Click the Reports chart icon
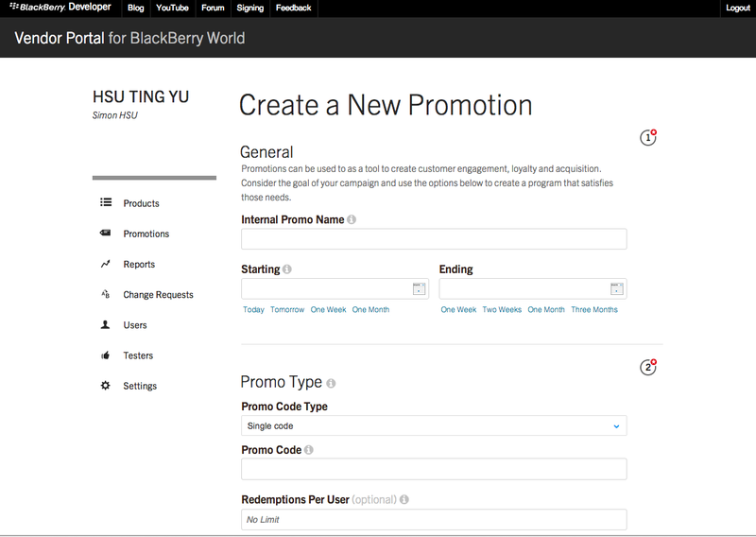 click(105, 264)
